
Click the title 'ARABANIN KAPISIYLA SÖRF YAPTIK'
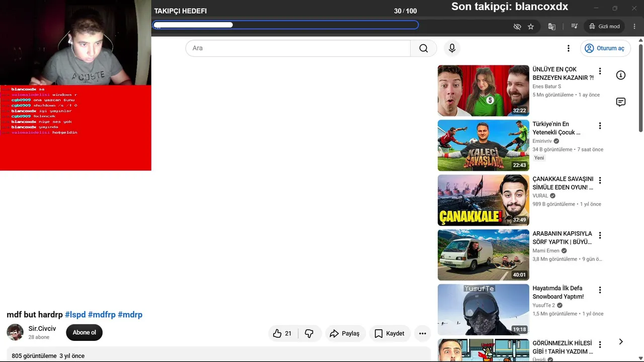pyautogui.click(x=562, y=238)
